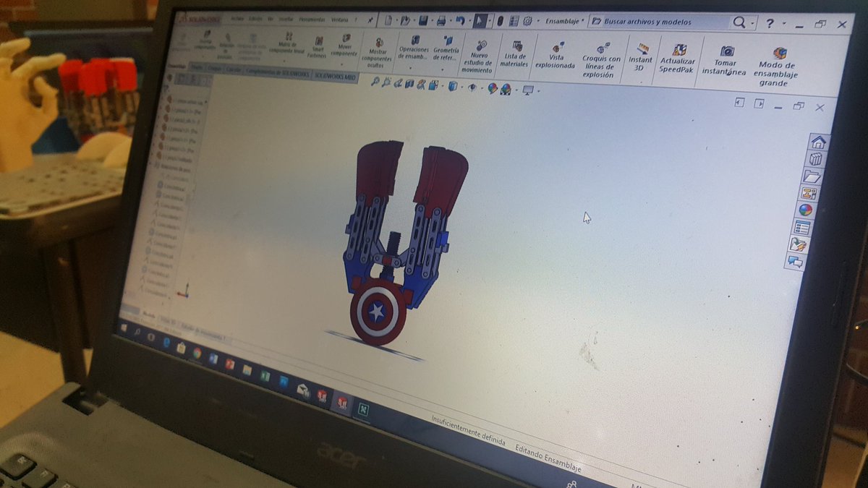Click Actualizar SpeedPak button
The width and height of the screenshot is (868, 488).
click(677, 59)
